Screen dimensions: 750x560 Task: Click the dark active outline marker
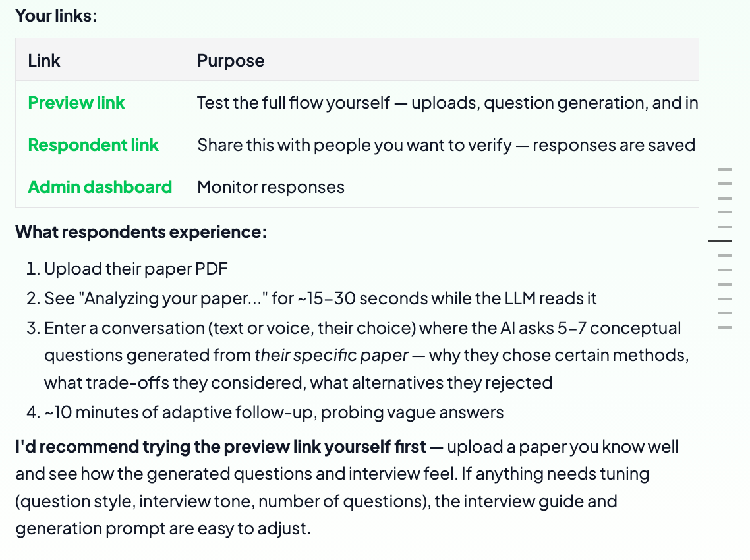720,241
